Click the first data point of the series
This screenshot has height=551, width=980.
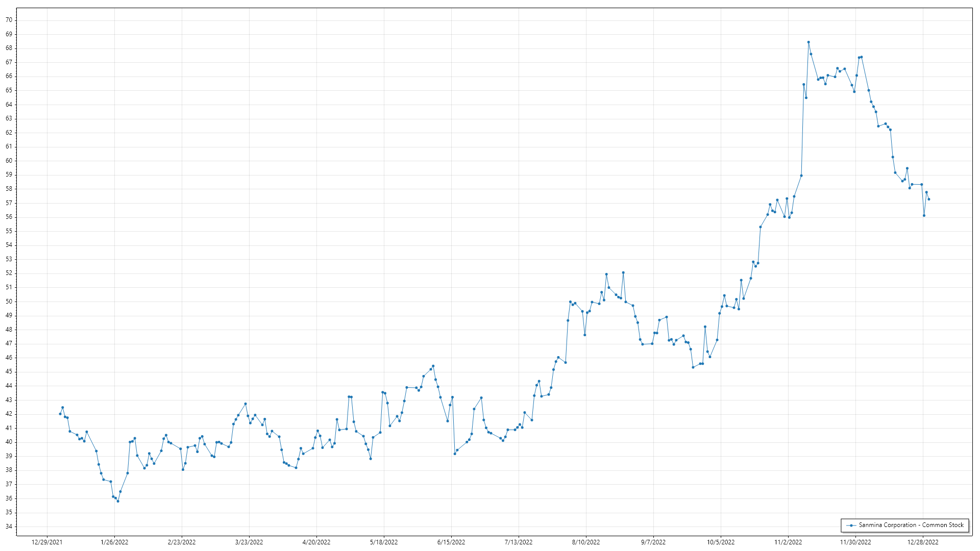60,414
